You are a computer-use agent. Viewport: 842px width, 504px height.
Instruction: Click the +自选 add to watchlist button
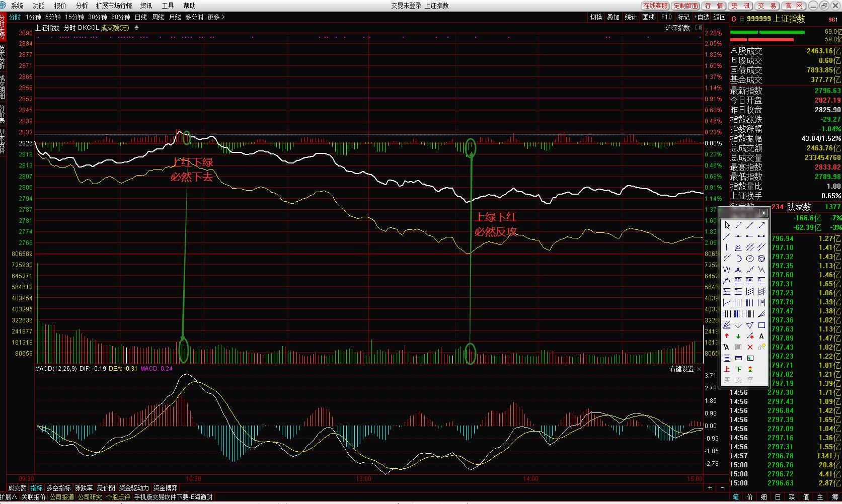point(702,17)
